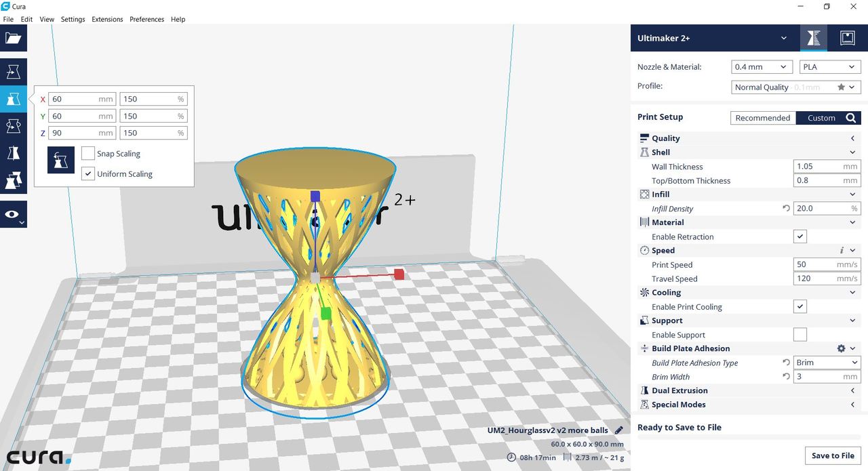Toggle the Enable Retraction checkbox
The height and width of the screenshot is (471, 868).
coord(800,237)
